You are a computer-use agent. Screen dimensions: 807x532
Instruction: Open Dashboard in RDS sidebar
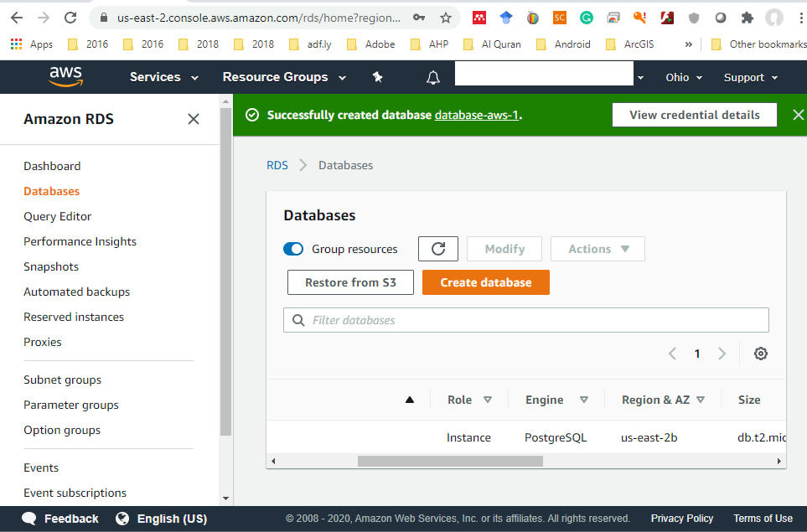52,166
